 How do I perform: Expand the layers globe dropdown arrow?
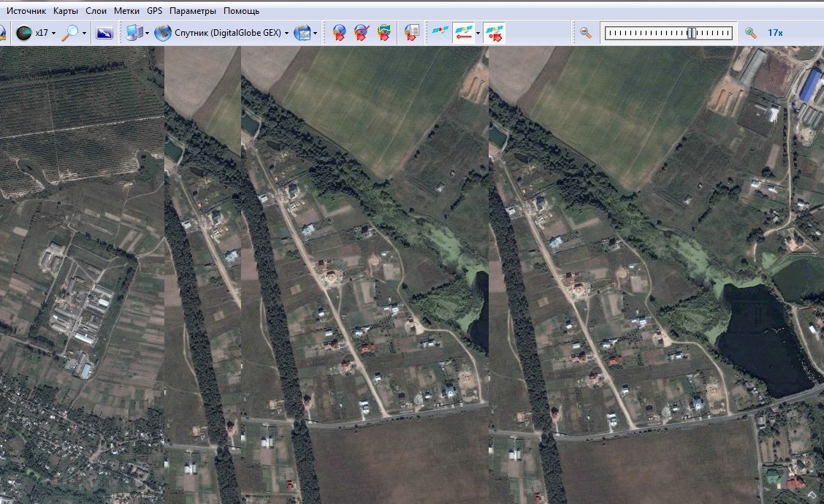(316, 33)
